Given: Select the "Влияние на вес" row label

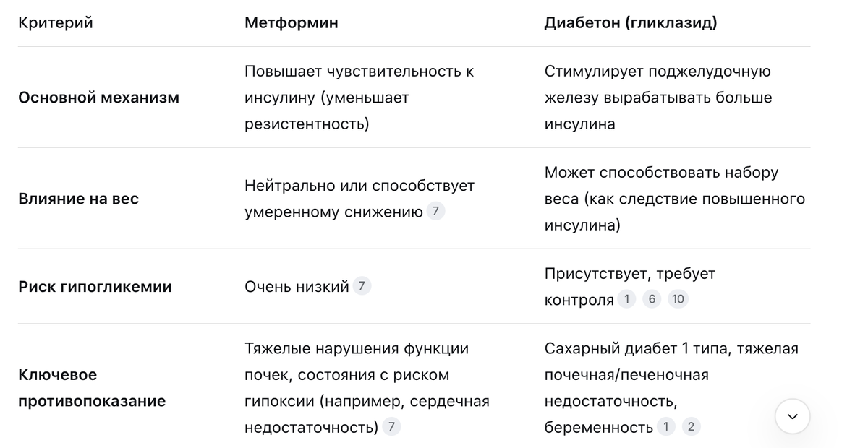Looking at the screenshot, I should [78, 199].
